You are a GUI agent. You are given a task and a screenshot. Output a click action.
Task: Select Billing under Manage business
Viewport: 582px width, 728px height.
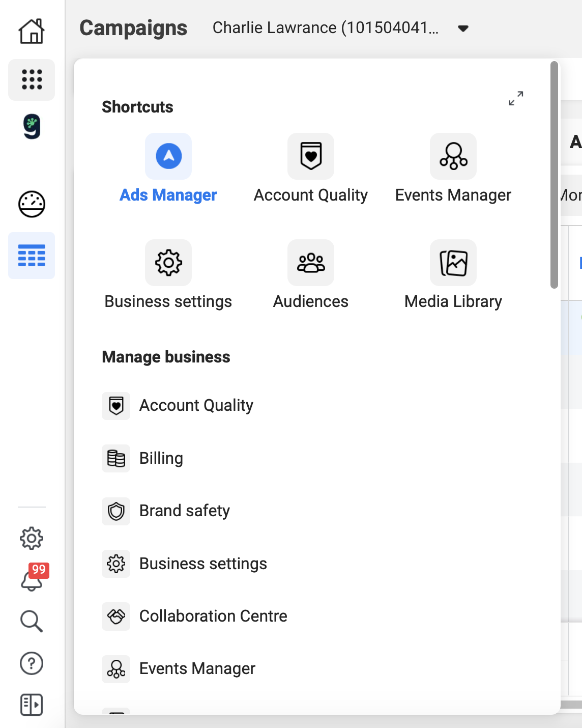coord(161,458)
